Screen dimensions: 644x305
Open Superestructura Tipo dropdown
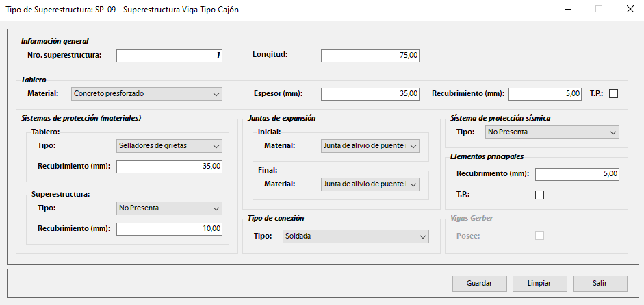[170, 208]
